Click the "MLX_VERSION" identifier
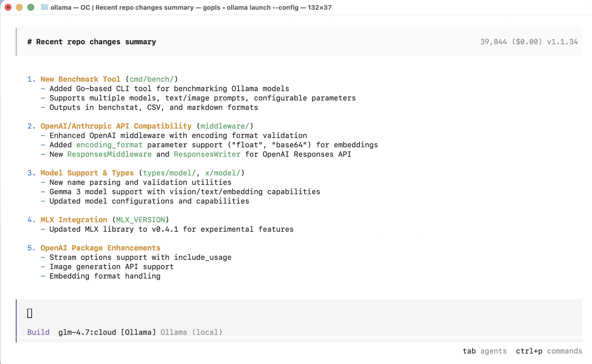Screen dimensions: 592x364 coord(141,220)
